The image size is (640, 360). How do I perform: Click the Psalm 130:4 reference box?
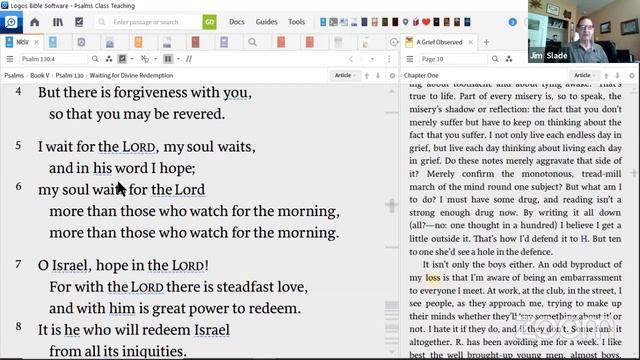click(x=53, y=59)
